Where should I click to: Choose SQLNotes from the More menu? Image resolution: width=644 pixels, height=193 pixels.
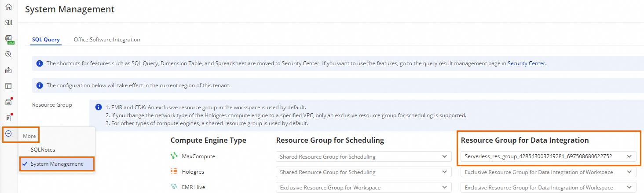(x=43, y=150)
